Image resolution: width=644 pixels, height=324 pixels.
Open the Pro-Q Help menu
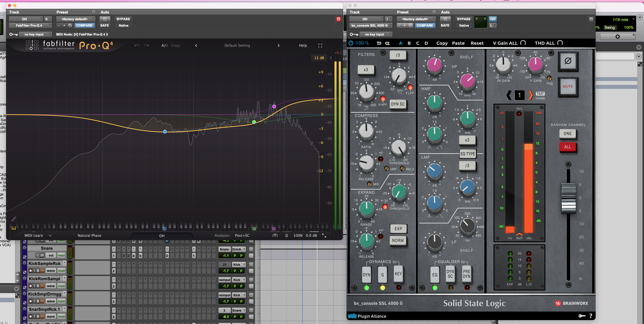[x=303, y=45]
